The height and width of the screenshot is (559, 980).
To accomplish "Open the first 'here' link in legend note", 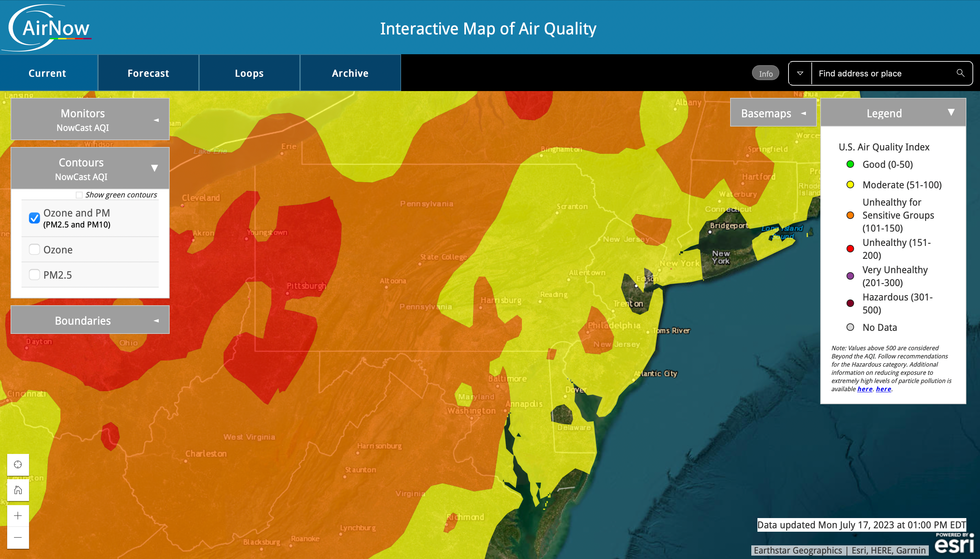I will pos(864,389).
